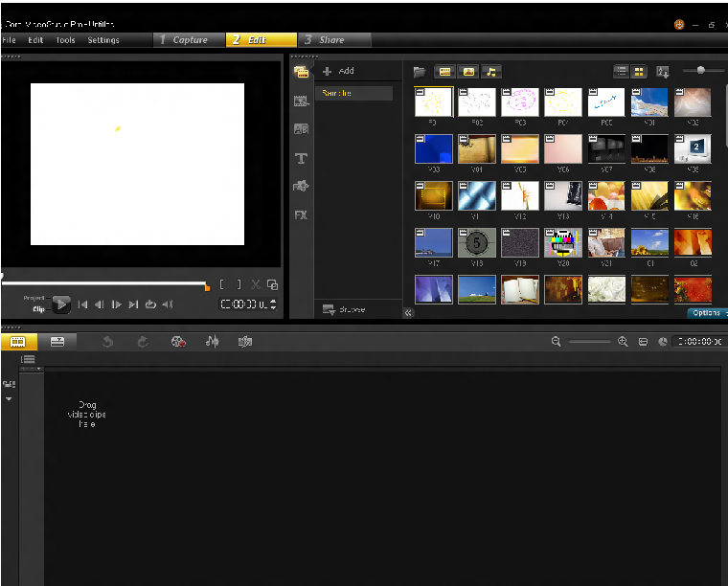Viewport: 728px width, 586px height.
Task: Select the Samples library folder
Action: tap(353, 93)
